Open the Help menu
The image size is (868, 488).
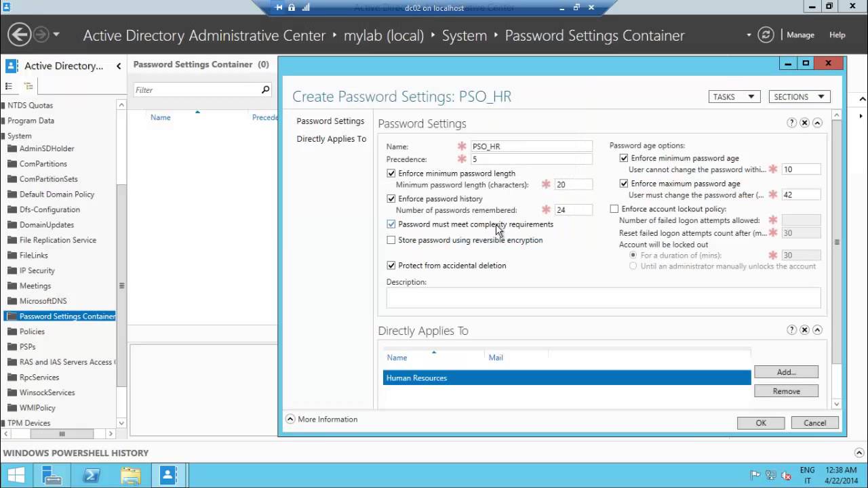pyautogui.click(x=837, y=35)
